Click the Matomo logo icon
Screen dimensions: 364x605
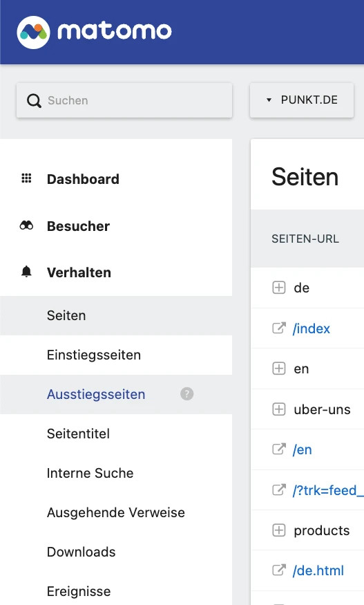pyautogui.click(x=34, y=32)
